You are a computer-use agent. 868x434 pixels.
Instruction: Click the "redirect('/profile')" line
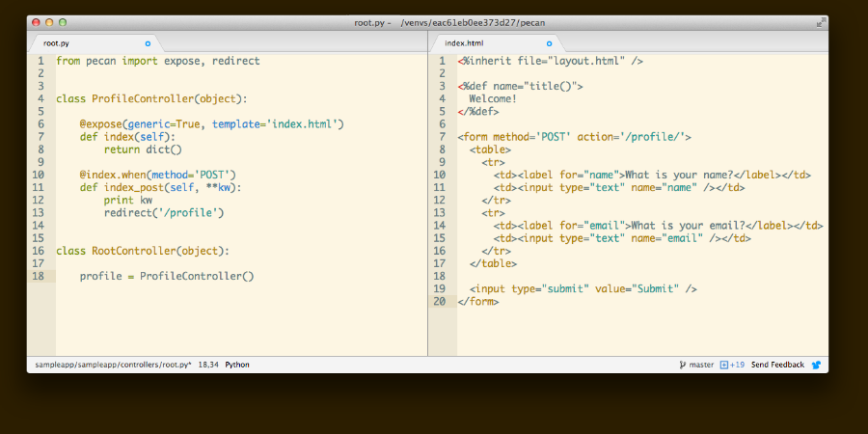pyautogui.click(x=164, y=212)
